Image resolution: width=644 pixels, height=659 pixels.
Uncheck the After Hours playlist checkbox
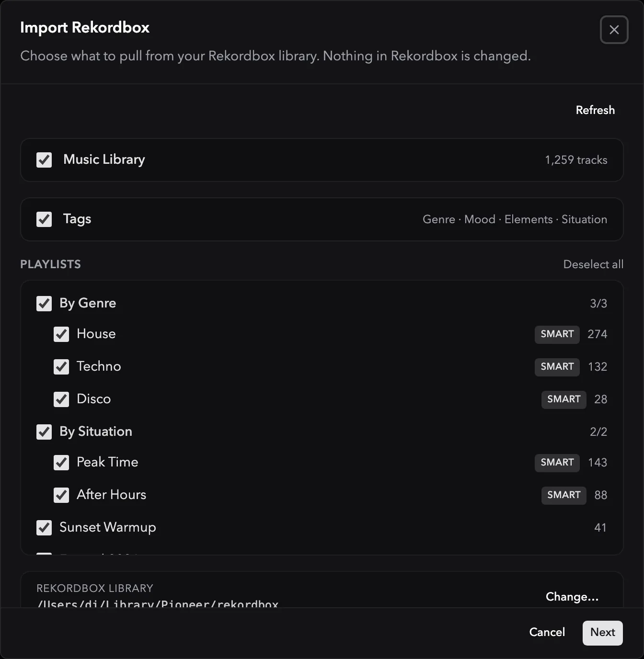(x=61, y=495)
